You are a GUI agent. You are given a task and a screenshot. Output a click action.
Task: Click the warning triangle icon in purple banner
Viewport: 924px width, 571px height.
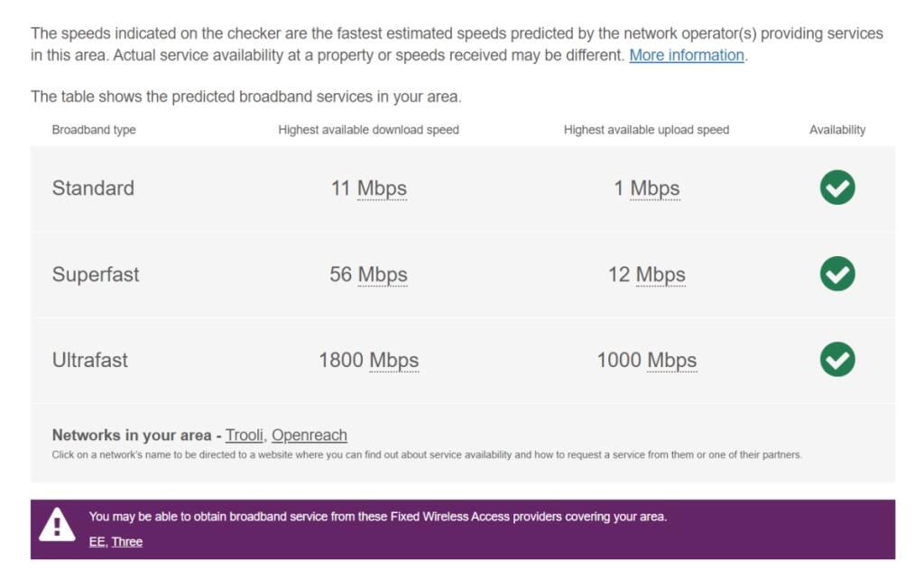[x=58, y=524]
